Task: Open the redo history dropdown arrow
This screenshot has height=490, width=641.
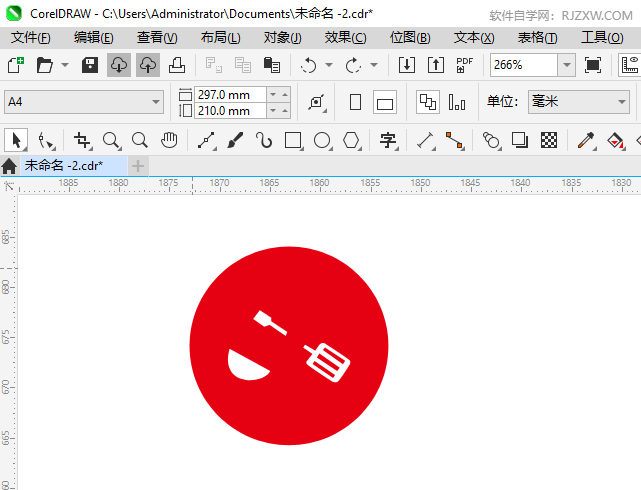Action: click(374, 65)
